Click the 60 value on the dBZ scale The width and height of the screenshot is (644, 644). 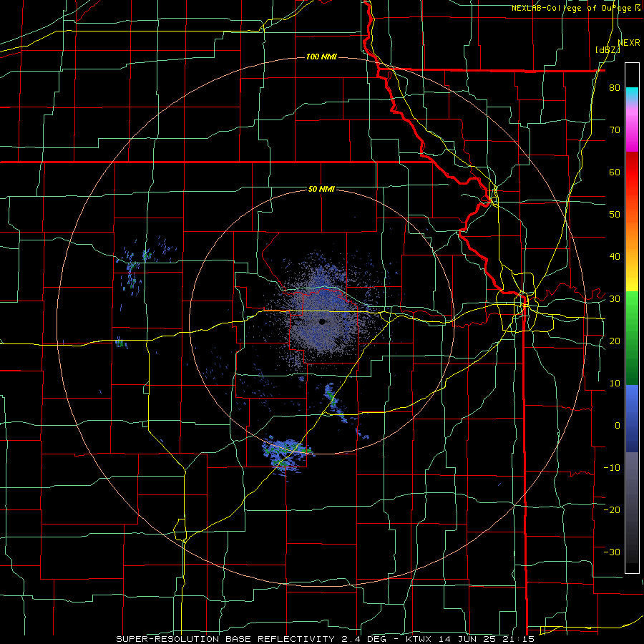(615, 172)
